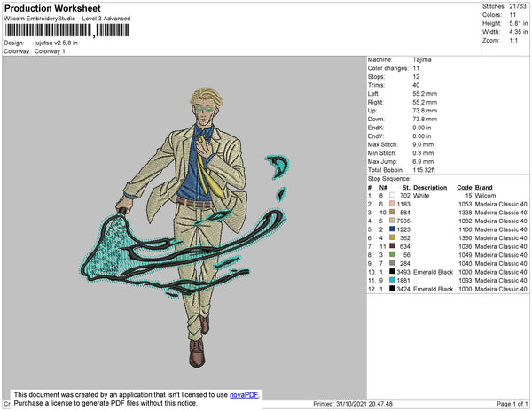Click code '1350' in stop 6 row
This screenshot has width=532, height=411.
pos(465,238)
